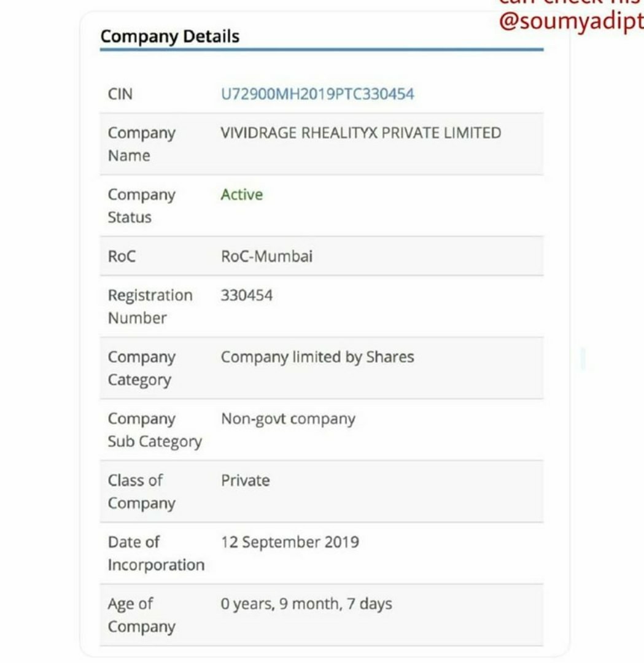Click the Company Sub Category row label
This screenshot has width=644, height=663.
click(x=155, y=430)
